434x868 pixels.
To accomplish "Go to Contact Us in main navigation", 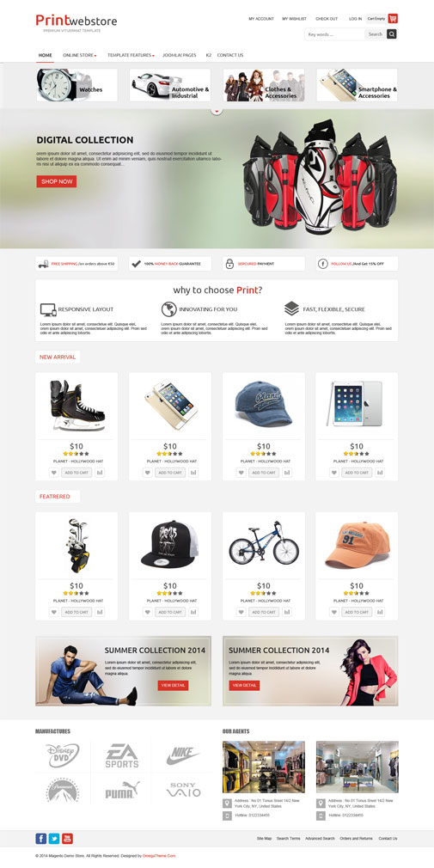I will click(x=230, y=55).
